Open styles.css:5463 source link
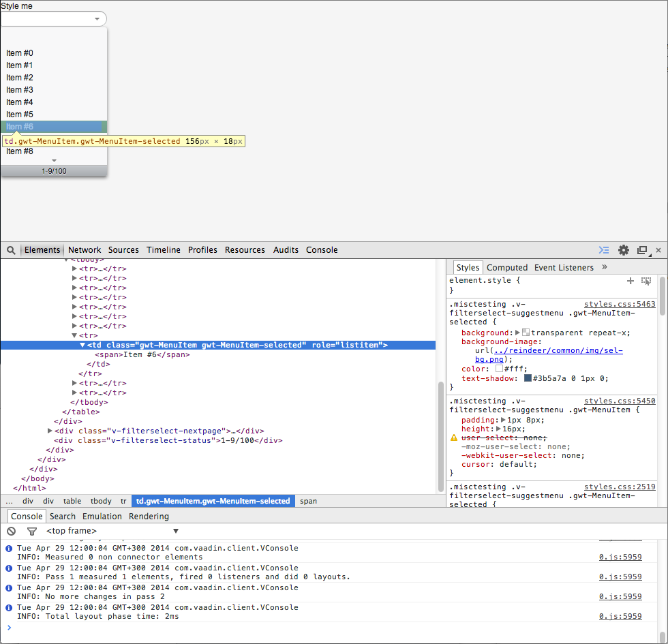Viewport: 668px width, 644px height. (x=620, y=305)
